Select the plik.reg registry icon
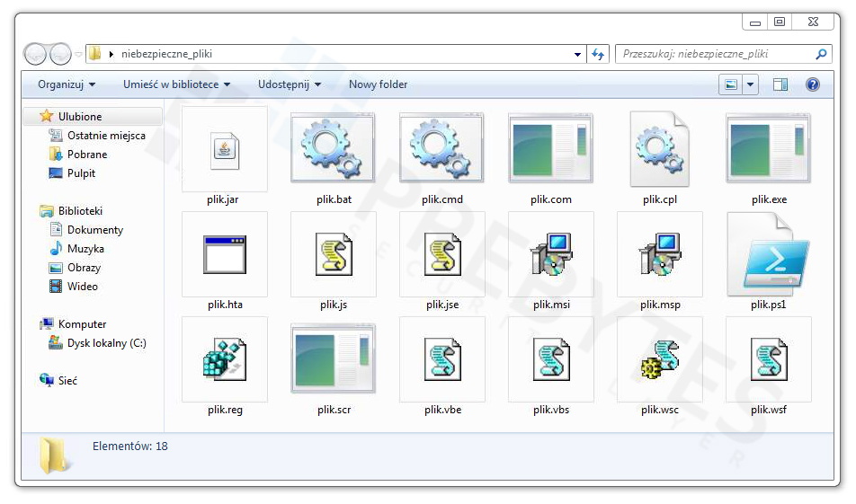Image resolution: width=856 pixels, height=504 pixels. coord(225,359)
